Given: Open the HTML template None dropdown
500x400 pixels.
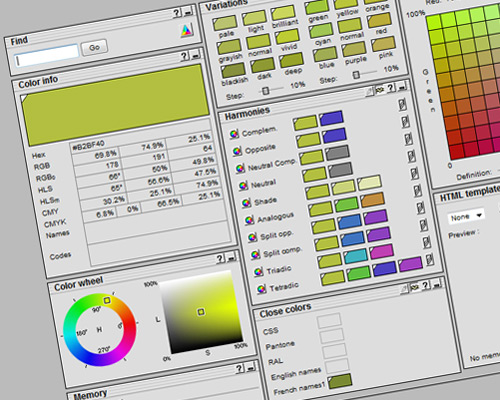Looking at the screenshot, I should [466, 217].
